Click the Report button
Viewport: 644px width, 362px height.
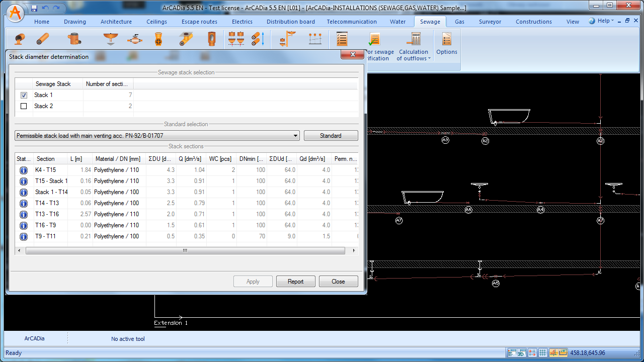296,282
